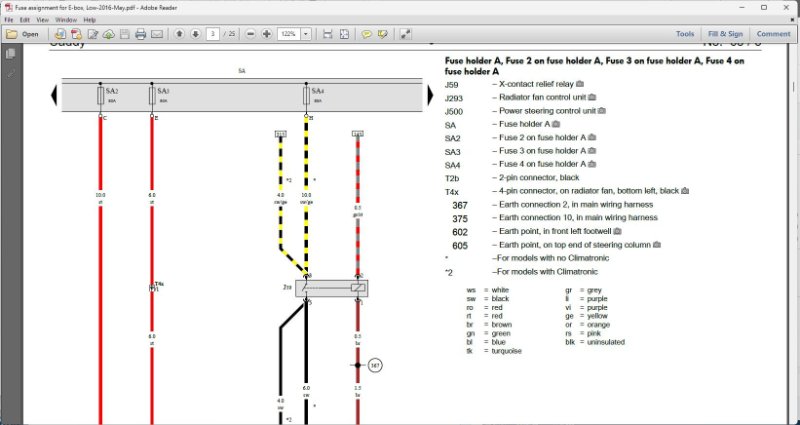Click camera icon for Fuse 4 on fuse holder A
This screenshot has width=800, height=425.
pos(592,164)
